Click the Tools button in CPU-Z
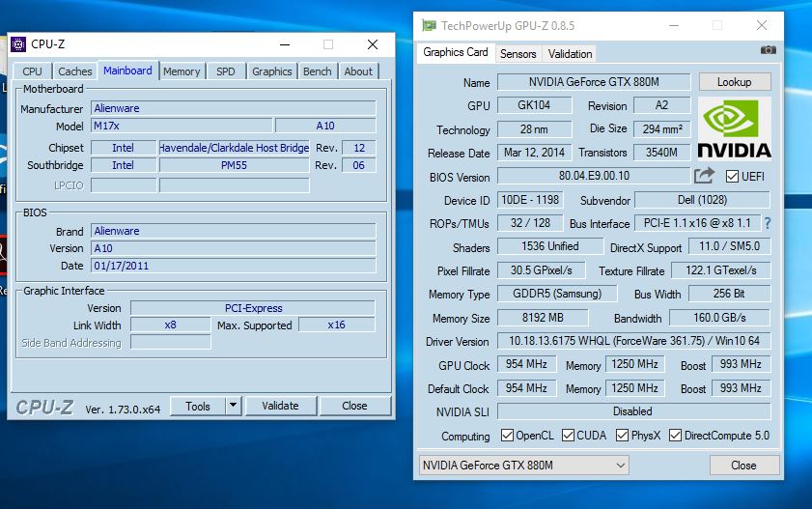812x509 pixels. [198, 406]
